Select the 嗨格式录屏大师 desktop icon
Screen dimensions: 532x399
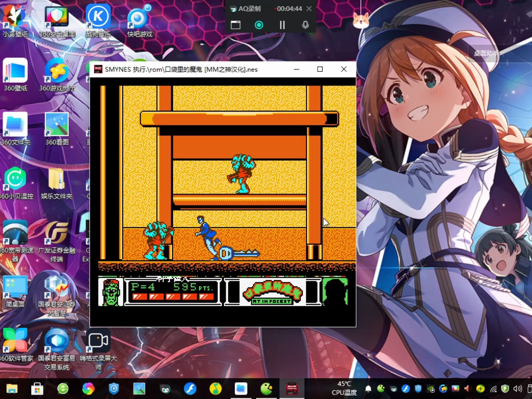click(98, 349)
